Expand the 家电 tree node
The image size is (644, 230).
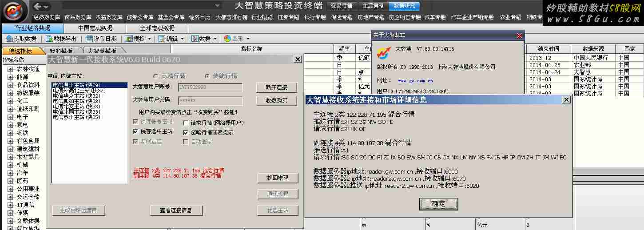[11, 125]
